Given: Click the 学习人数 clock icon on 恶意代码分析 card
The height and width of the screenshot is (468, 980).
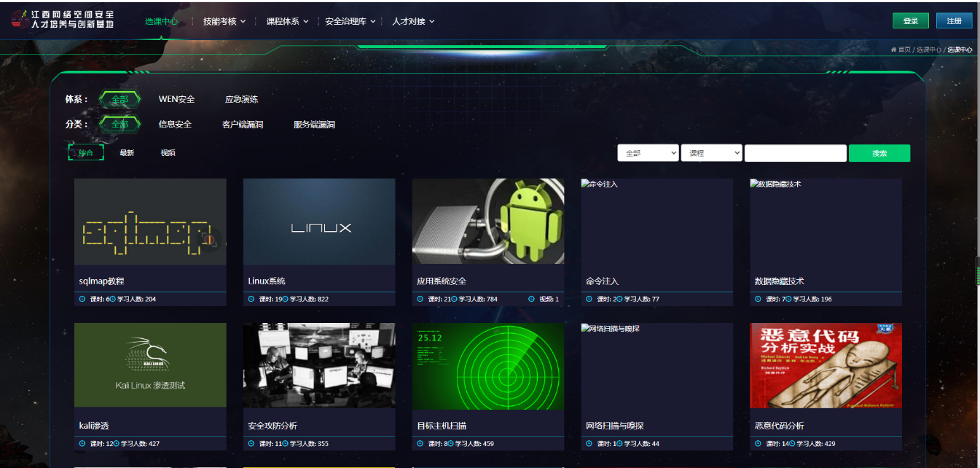Looking at the screenshot, I should pyautogui.click(x=793, y=443).
